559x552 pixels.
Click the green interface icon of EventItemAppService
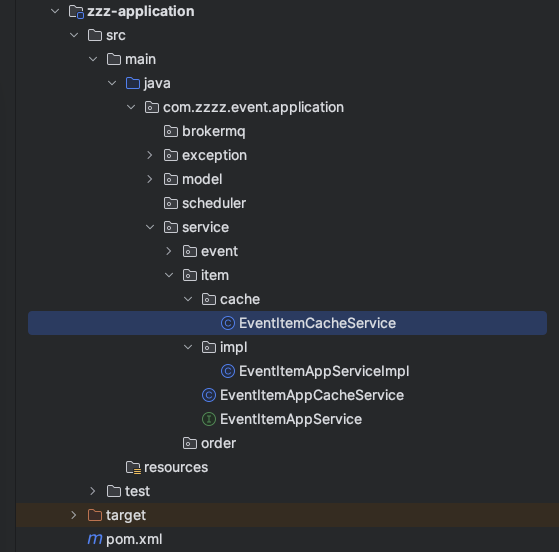click(209, 419)
